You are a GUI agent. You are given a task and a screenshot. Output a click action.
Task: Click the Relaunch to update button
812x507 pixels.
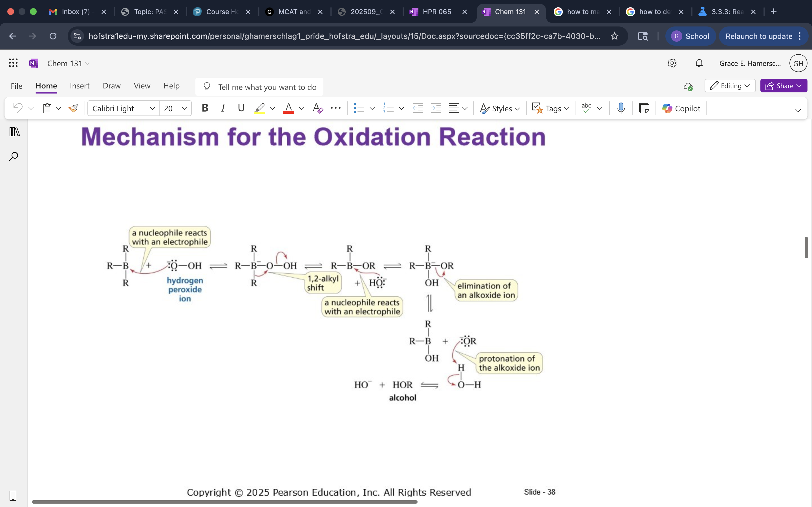(x=759, y=36)
